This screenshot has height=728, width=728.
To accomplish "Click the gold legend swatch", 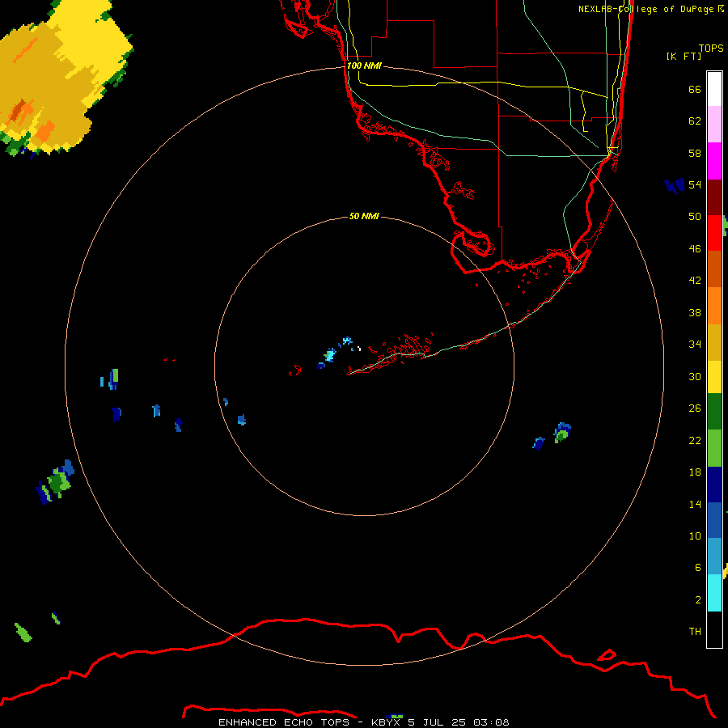I will 714,342.
